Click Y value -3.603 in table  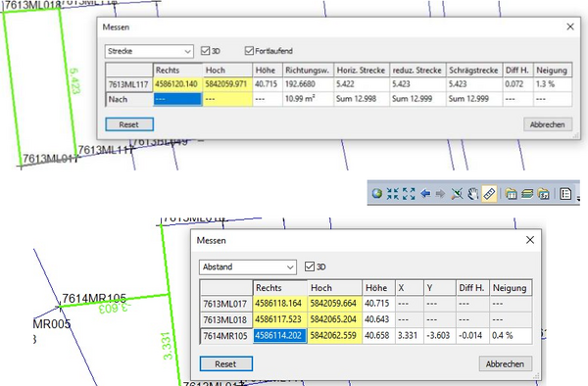coord(440,335)
